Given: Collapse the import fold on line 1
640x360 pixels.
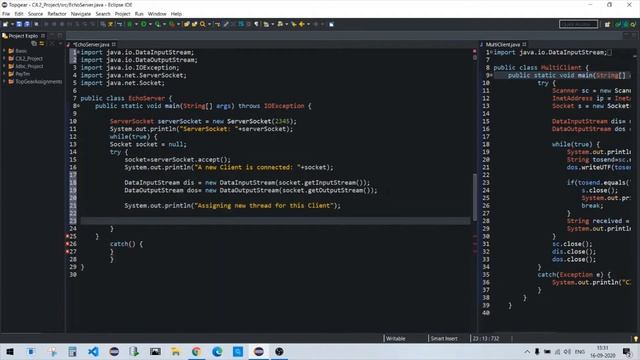Looking at the screenshot, I should [x=78, y=52].
